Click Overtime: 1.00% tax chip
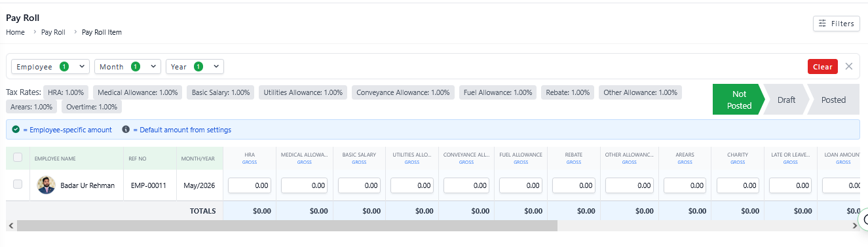The image size is (868, 247). [92, 107]
